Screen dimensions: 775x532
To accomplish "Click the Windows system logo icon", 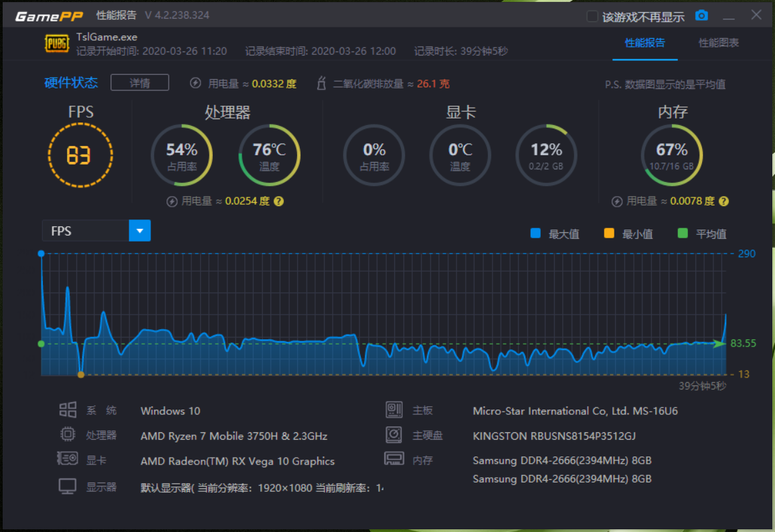I will point(68,410).
